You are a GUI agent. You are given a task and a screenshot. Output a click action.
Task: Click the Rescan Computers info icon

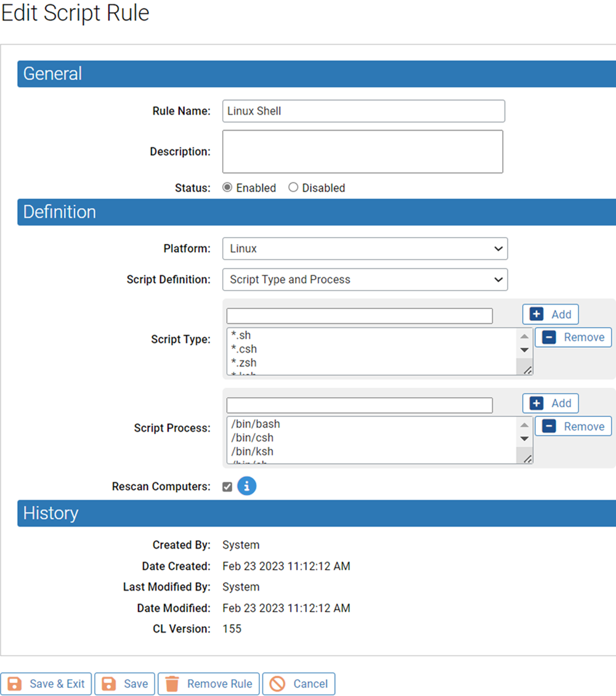pos(246,487)
